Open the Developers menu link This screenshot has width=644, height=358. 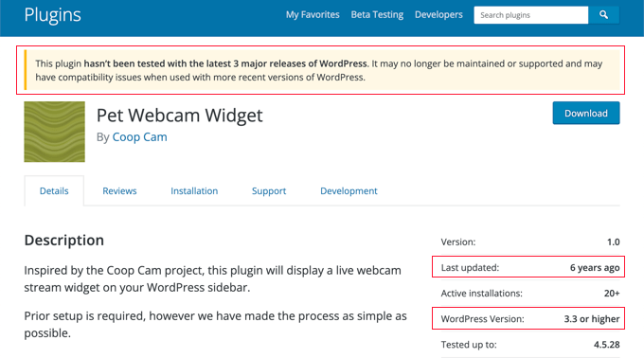[x=438, y=15]
